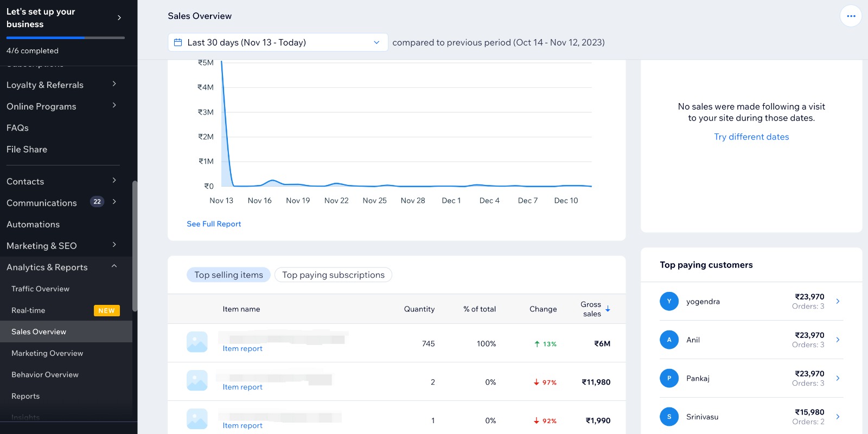The image size is (868, 434).
Task: Click first item's image thumbnail
Action: [197, 342]
